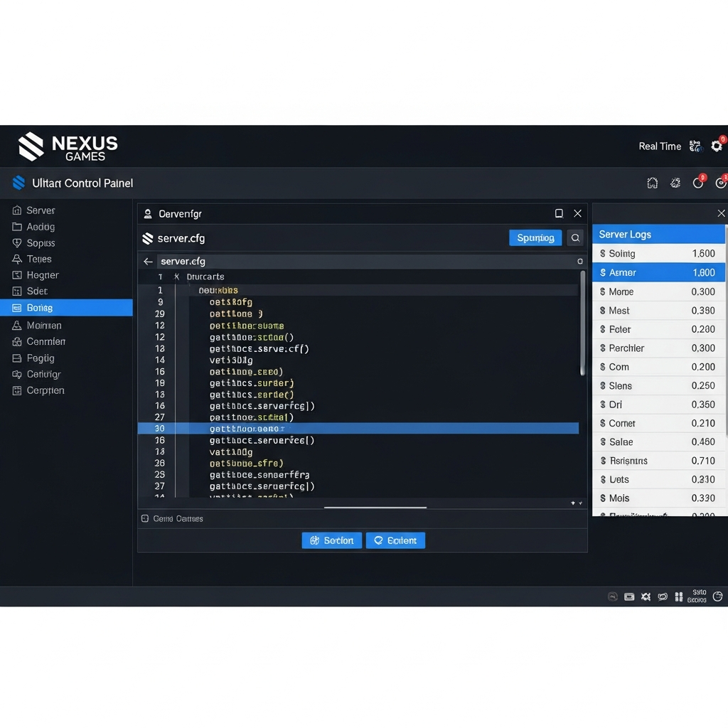
Task: Click the grid icon in bottom status bar
Action: [679, 596]
